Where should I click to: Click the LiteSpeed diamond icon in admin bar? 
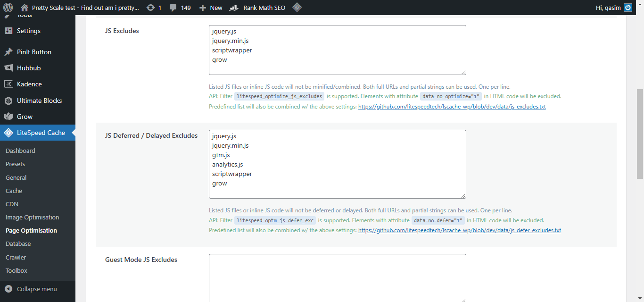[297, 8]
